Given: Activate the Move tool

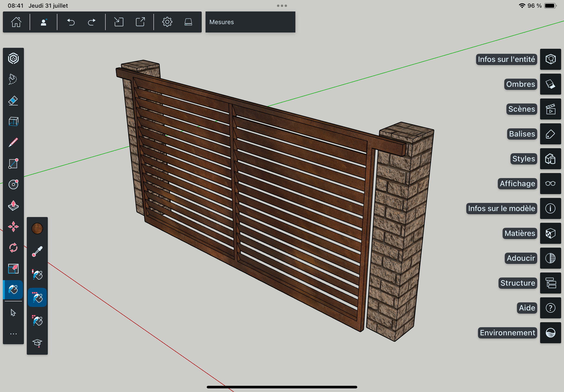Looking at the screenshot, I should click(13, 227).
